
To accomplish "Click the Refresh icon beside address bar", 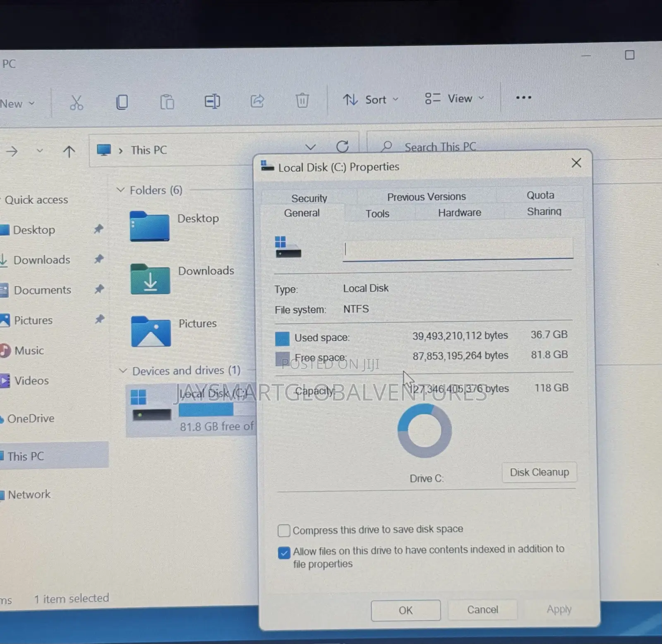I will coord(342,147).
